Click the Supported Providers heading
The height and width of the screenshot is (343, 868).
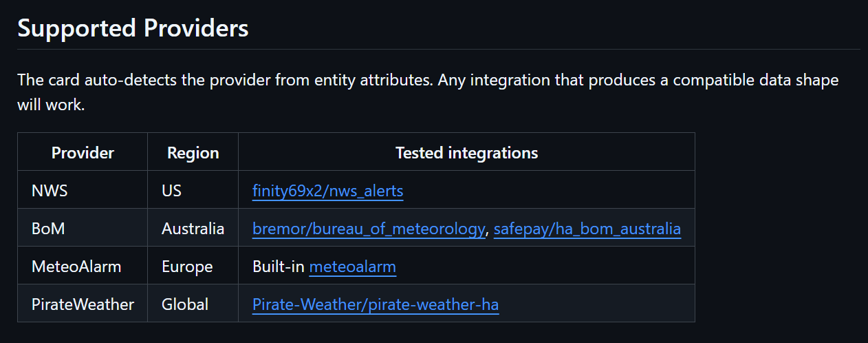point(133,28)
